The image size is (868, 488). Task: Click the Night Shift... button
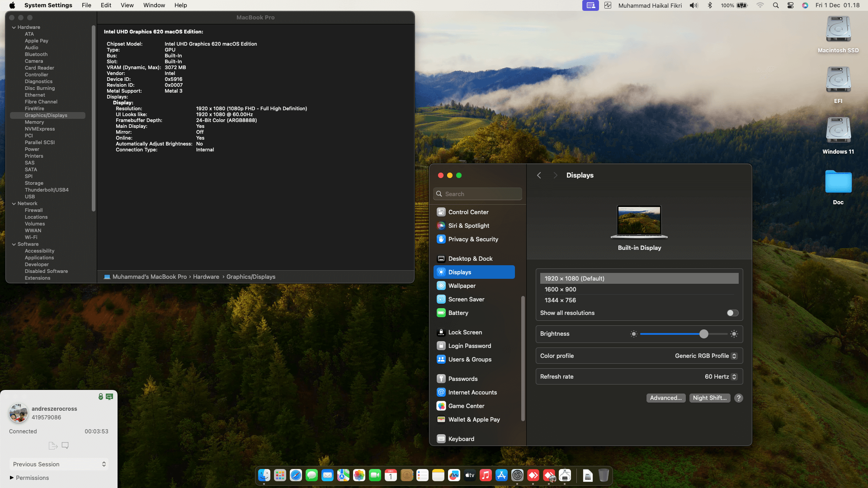tap(709, 398)
